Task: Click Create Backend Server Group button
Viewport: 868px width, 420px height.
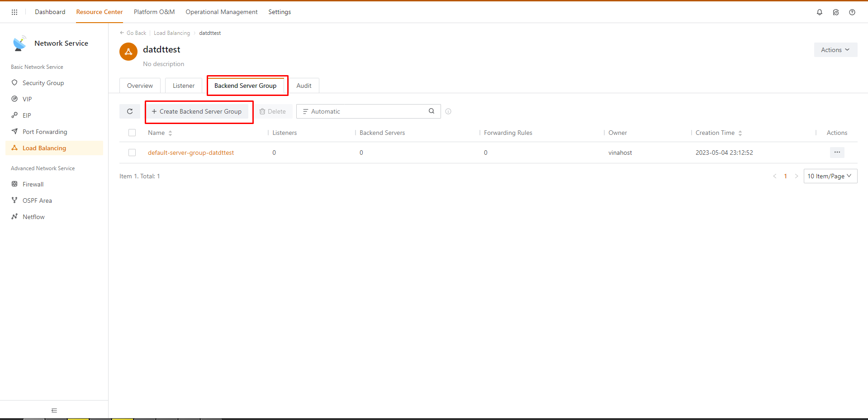Action: (197, 111)
